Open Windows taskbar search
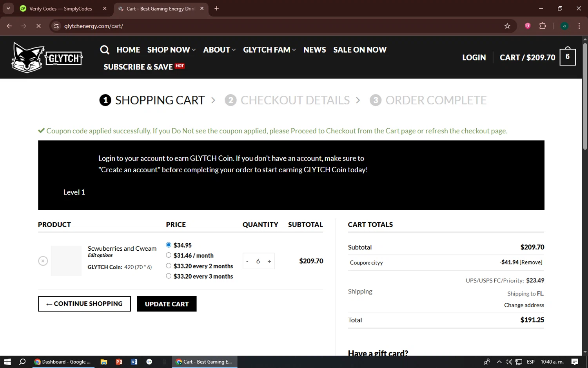This screenshot has height=368, width=588. pos(22,362)
